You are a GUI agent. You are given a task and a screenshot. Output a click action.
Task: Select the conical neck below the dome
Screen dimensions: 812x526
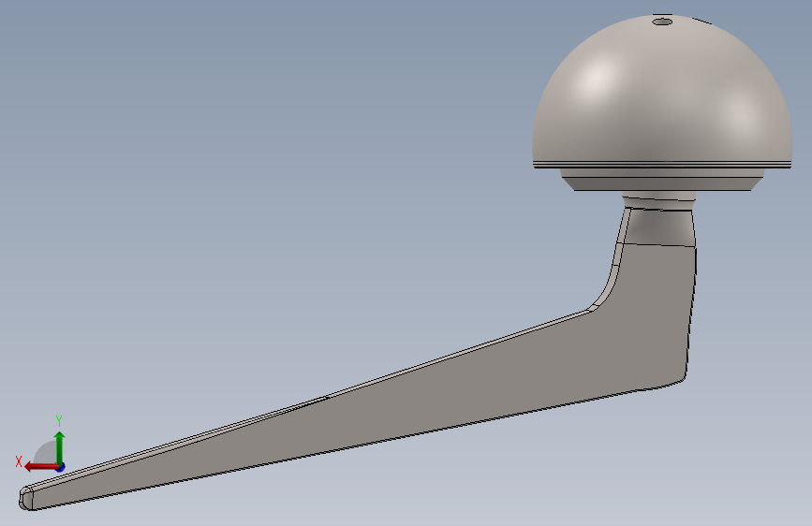(x=657, y=226)
